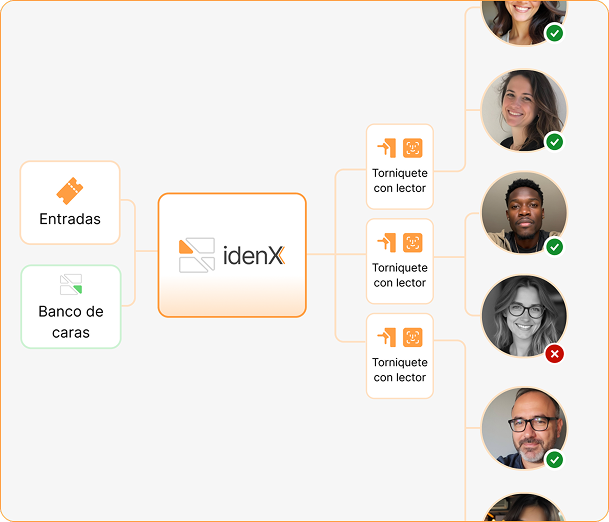This screenshot has height=522, width=609.
Task: Click green check badge on man in black shirt
Action: 554,246
